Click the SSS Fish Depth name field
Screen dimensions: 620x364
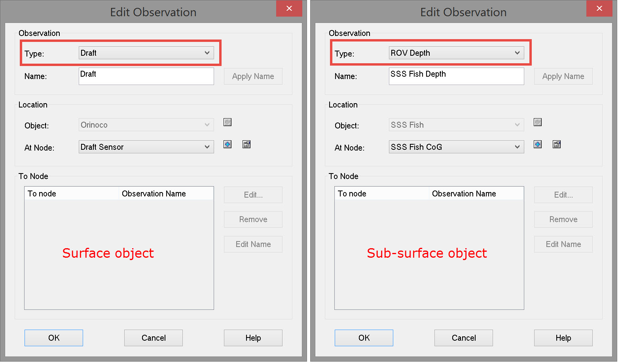456,76
